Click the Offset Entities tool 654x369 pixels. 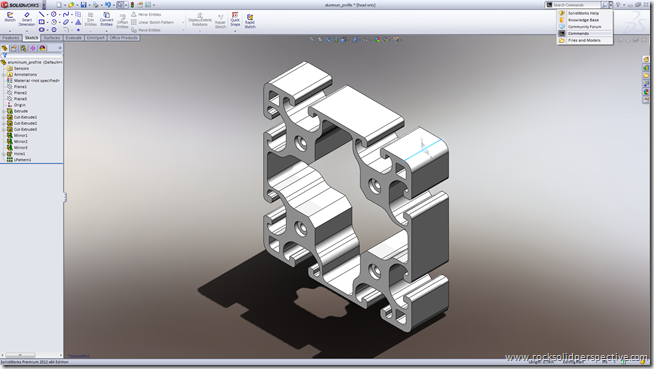click(122, 22)
